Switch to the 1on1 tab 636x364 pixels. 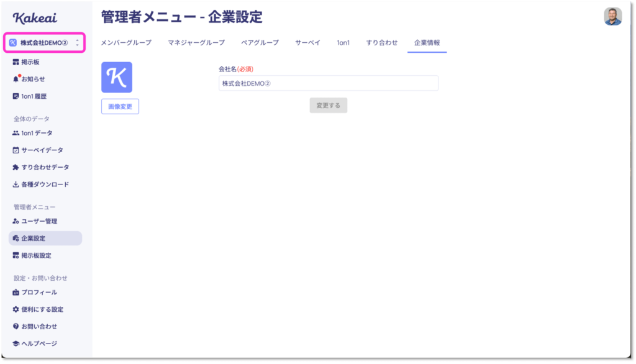[343, 43]
